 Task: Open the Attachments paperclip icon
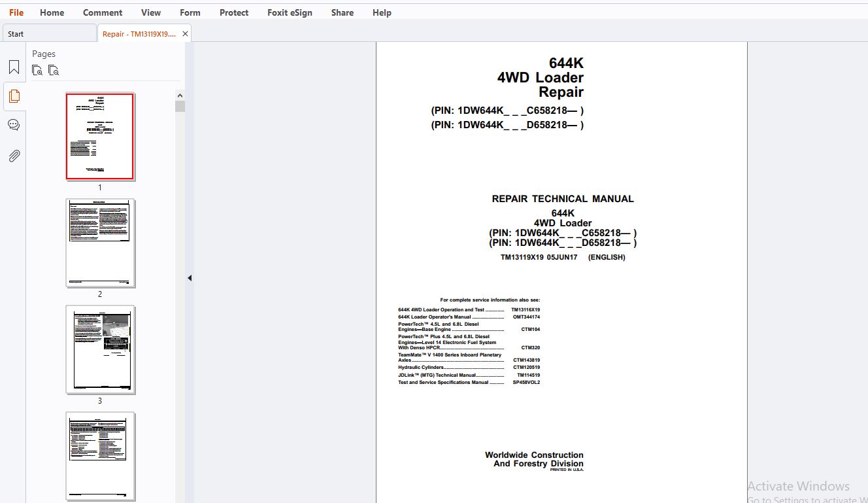pyautogui.click(x=14, y=156)
